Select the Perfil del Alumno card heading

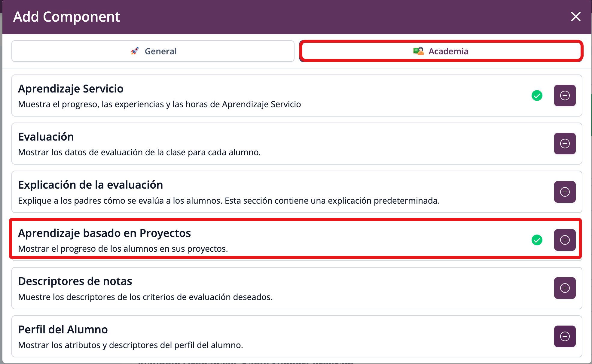[63, 329]
